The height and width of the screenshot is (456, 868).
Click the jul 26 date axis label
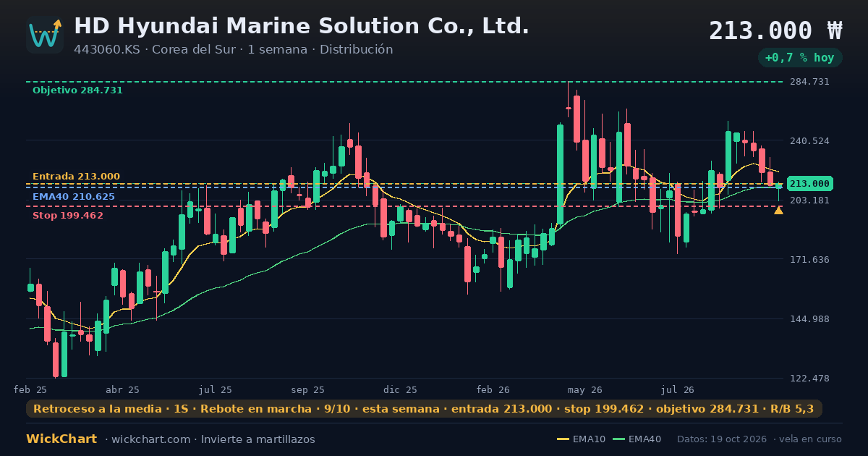click(677, 389)
